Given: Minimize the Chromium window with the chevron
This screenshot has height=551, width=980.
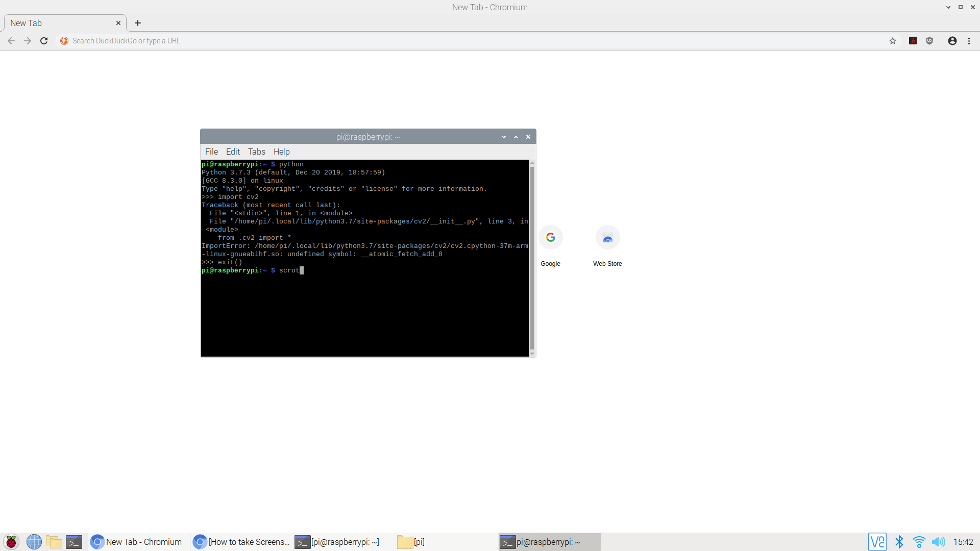Looking at the screenshot, I should pyautogui.click(x=948, y=7).
